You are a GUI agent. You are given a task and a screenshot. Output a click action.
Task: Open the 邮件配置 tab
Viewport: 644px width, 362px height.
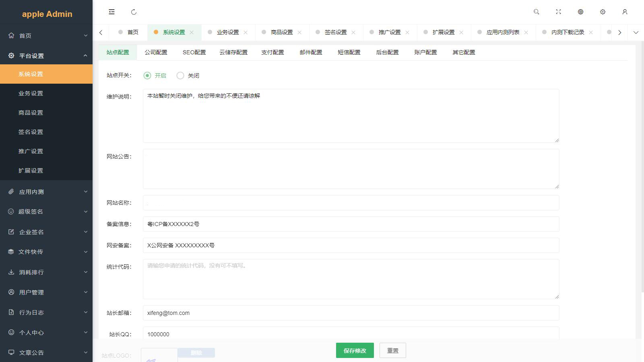tap(310, 52)
